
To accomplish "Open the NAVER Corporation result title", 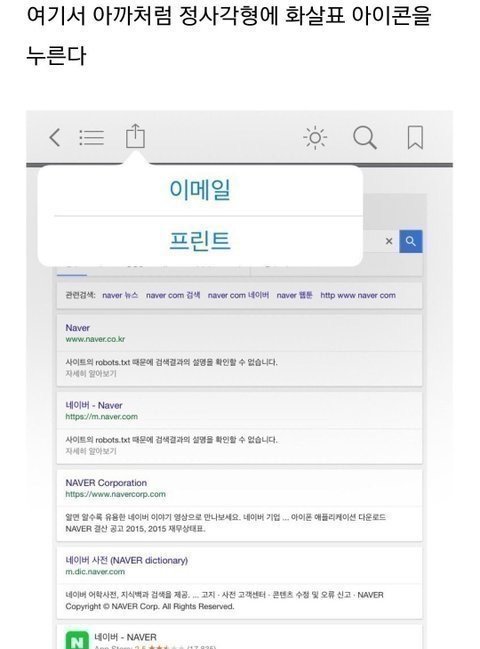I will [106, 483].
